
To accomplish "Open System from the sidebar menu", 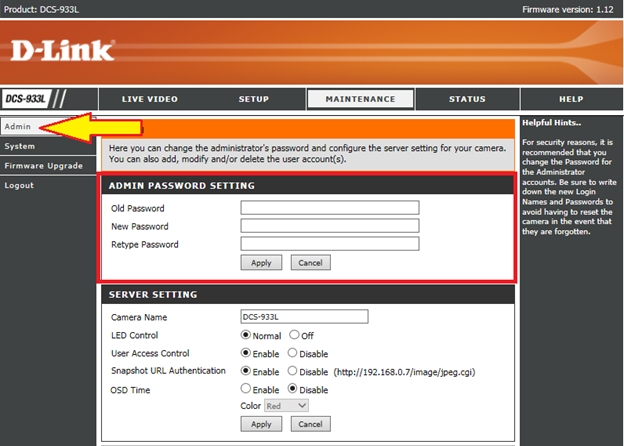I will (20, 146).
